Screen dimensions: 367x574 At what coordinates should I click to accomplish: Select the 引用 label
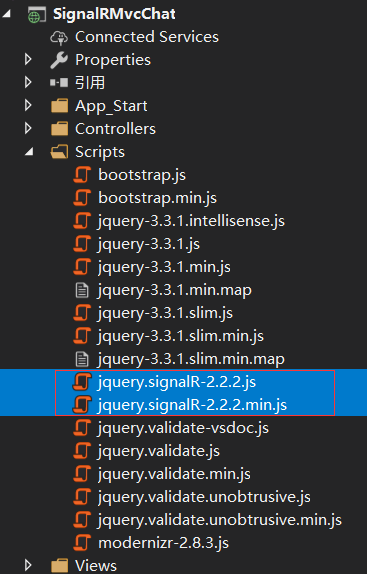pyautogui.click(x=90, y=83)
